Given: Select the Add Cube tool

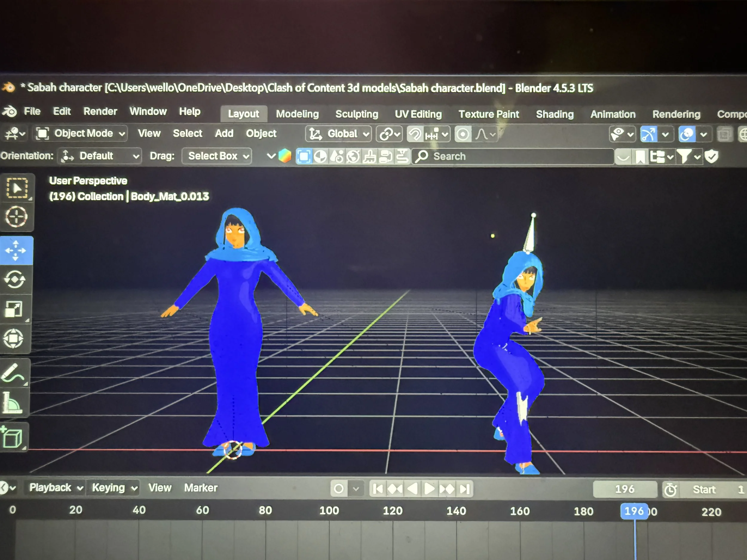Looking at the screenshot, I should tap(12, 438).
